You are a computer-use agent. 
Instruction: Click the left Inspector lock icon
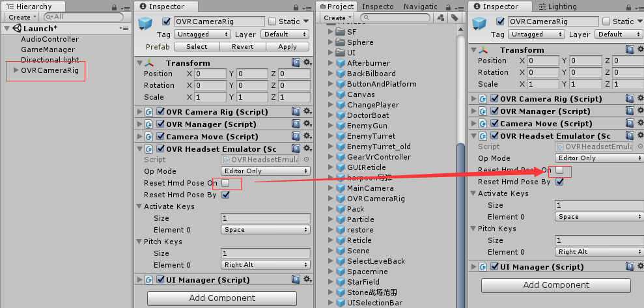tap(294, 7)
